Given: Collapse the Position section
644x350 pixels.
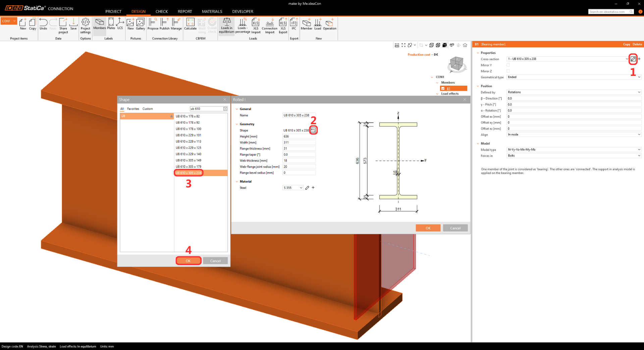Looking at the screenshot, I should [x=478, y=86].
